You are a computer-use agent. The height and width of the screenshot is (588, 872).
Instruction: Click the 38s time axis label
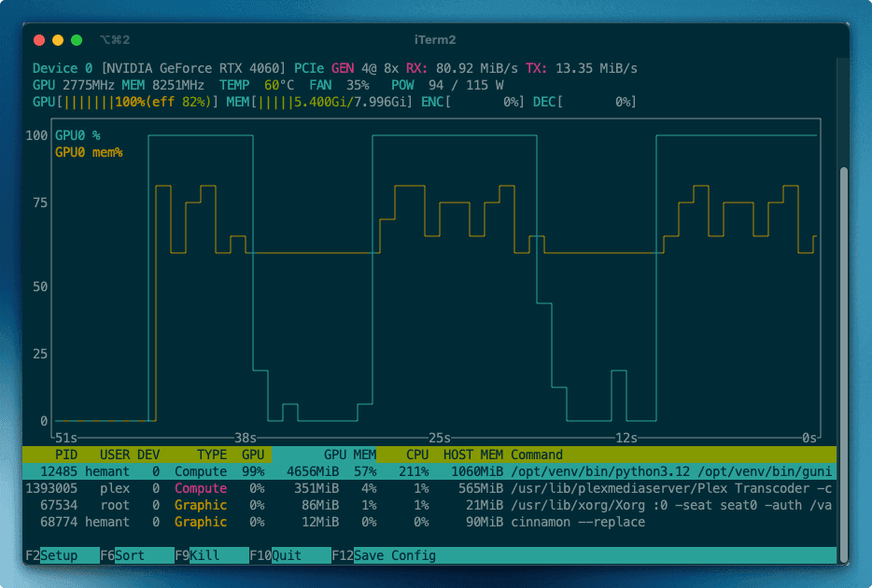pyautogui.click(x=246, y=438)
